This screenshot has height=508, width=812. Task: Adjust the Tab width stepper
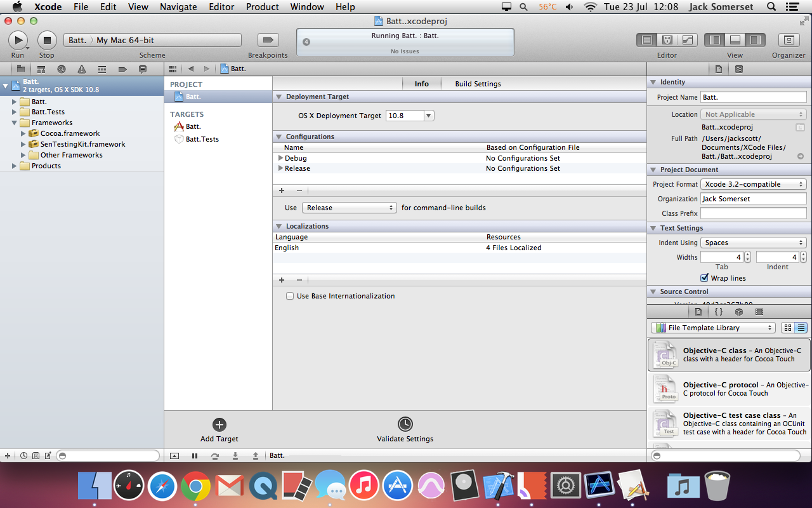point(747,257)
